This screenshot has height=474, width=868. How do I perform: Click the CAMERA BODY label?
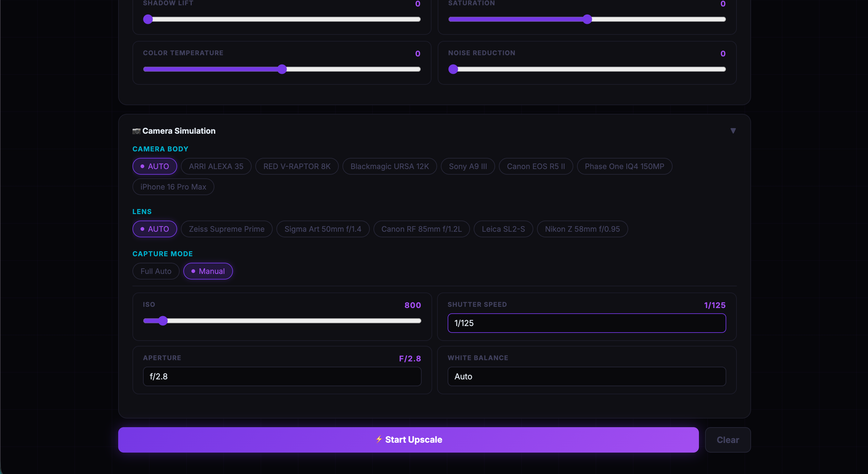coord(160,149)
